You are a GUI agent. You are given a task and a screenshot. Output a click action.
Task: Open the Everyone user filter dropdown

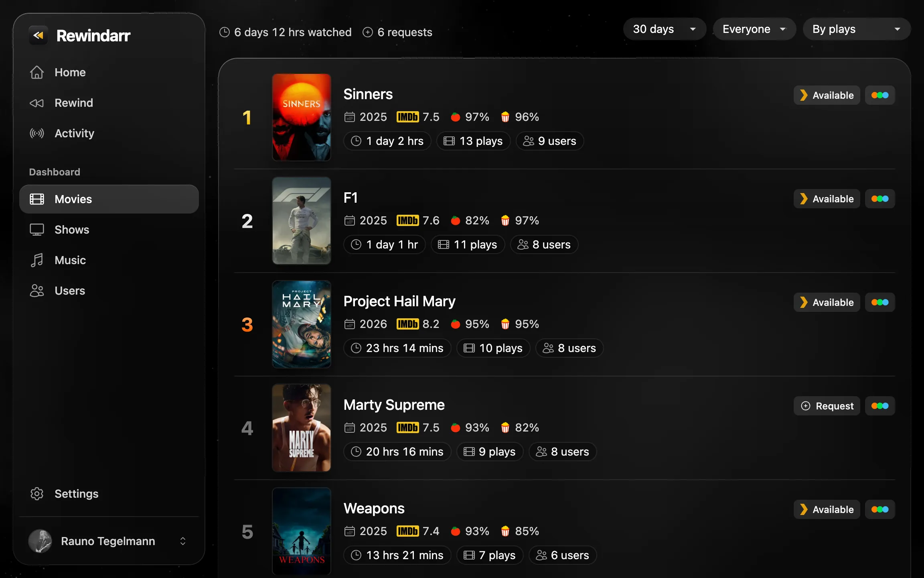(754, 29)
